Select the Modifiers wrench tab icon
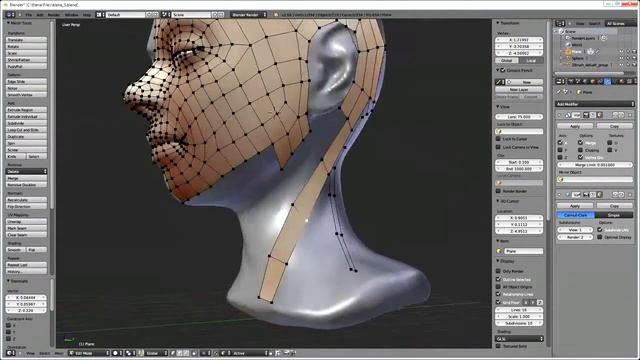 (x=607, y=82)
